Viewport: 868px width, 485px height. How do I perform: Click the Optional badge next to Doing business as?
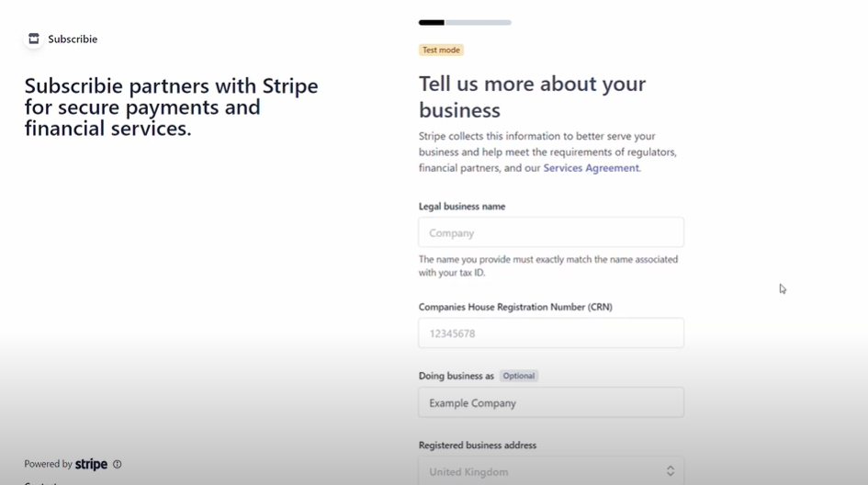point(519,376)
